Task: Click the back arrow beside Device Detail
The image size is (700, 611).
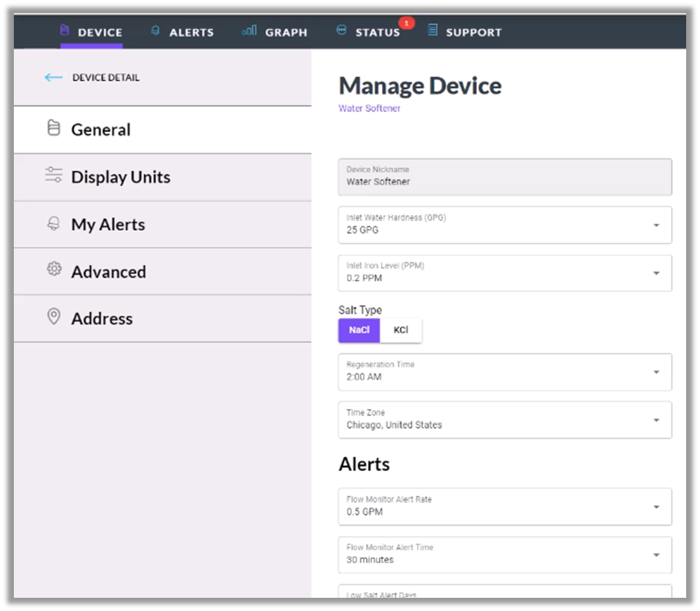Action: 53,78
